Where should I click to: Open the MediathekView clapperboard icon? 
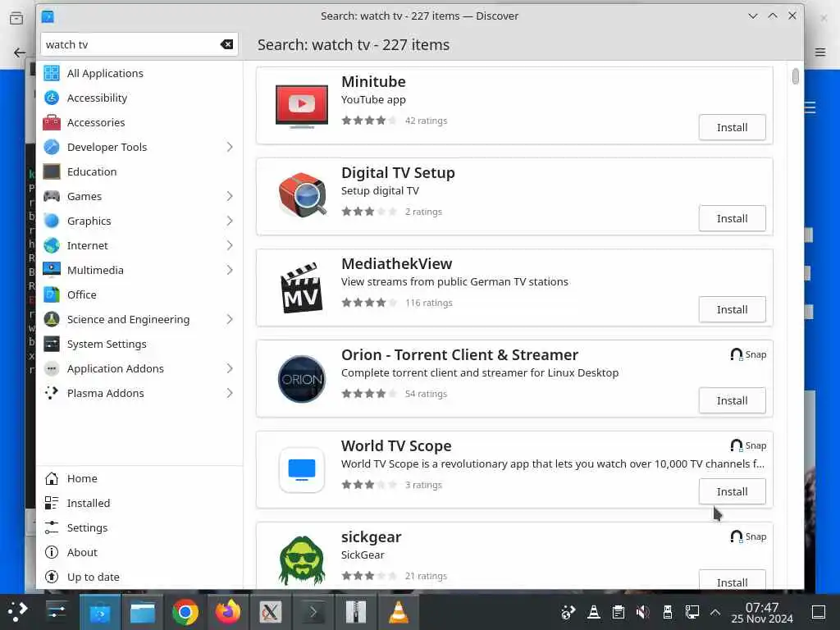coord(302,288)
